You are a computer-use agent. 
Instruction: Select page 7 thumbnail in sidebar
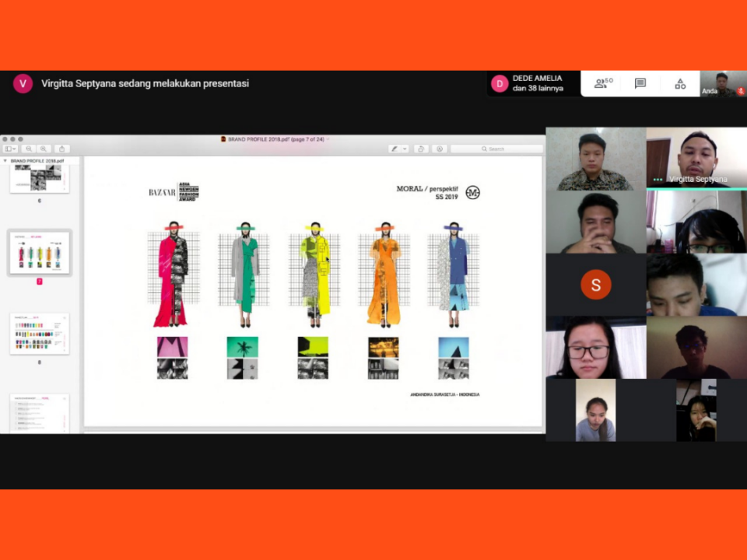tap(40, 253)
